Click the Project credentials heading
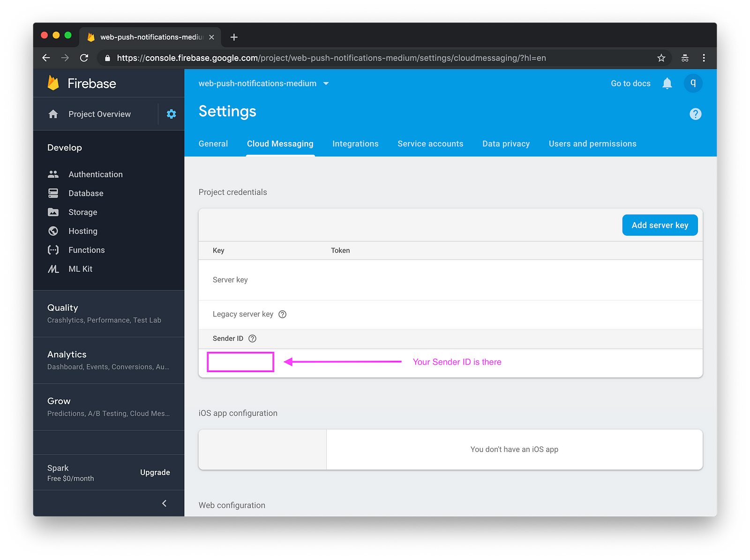 click(x=232, y=192)
